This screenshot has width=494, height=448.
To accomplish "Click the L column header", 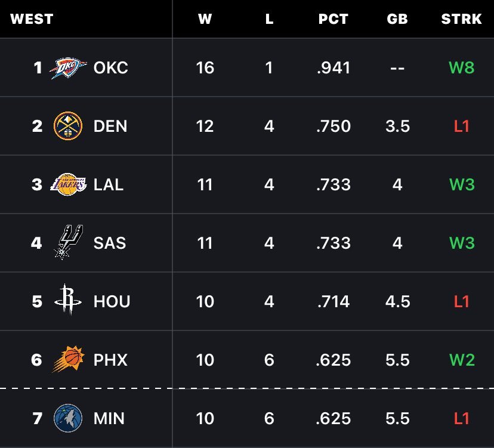I will (269, 19).
